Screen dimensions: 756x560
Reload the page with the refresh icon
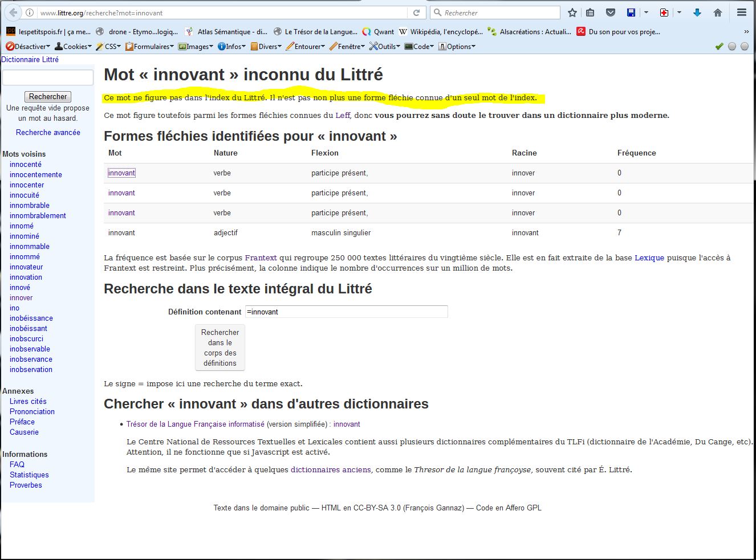point(417,13)
